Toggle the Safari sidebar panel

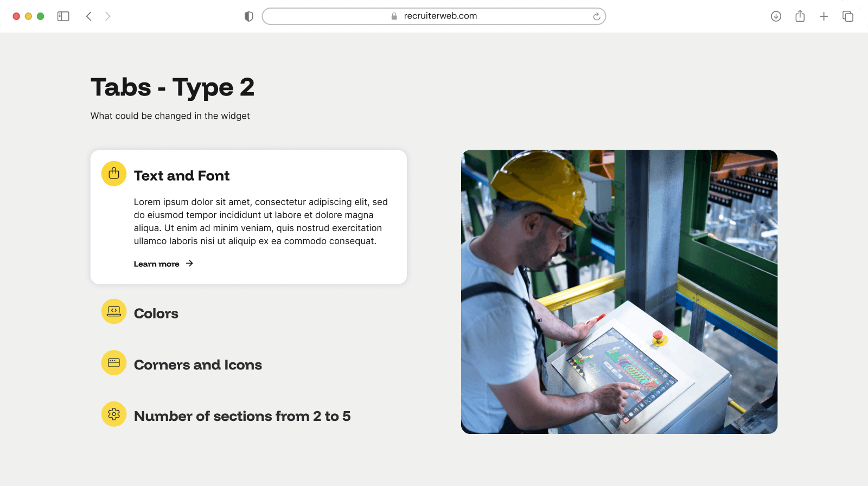[x=63, y=16]
